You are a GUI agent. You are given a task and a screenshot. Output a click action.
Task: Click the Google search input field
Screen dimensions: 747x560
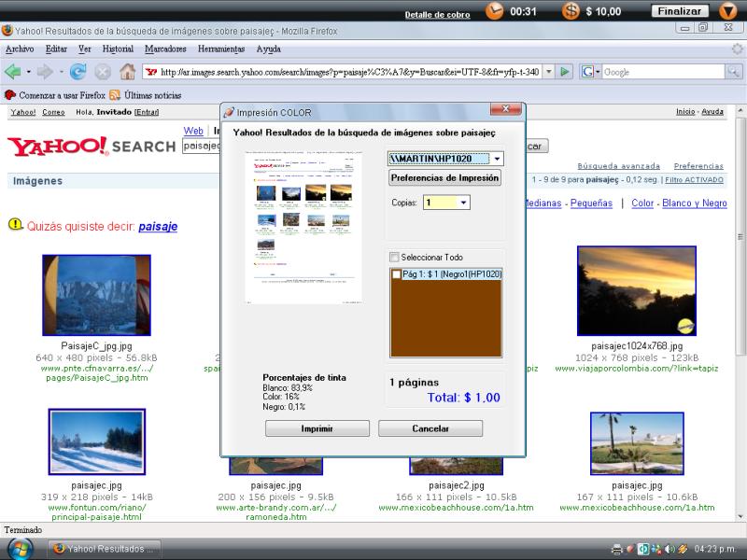point(663,72)
